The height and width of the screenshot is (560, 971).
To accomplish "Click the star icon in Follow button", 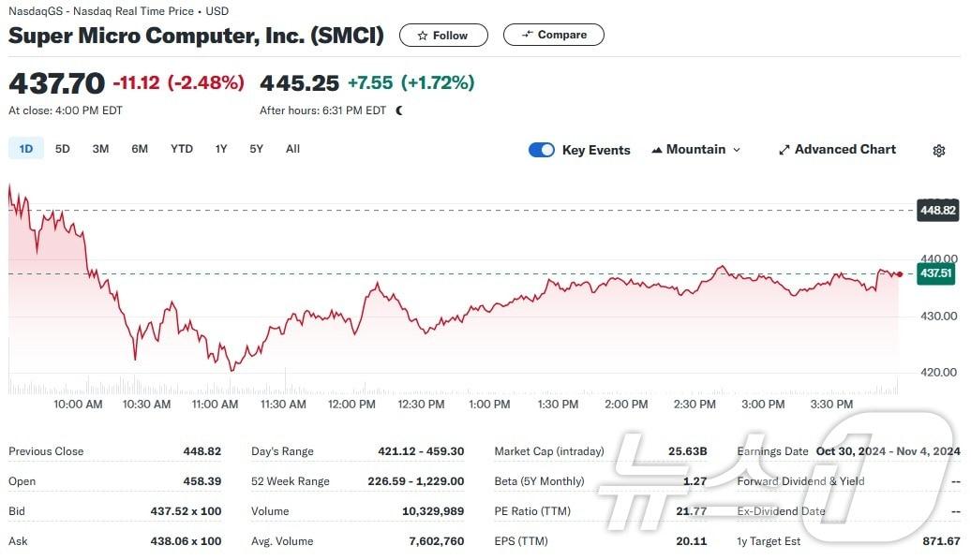I will pos(423,36).
